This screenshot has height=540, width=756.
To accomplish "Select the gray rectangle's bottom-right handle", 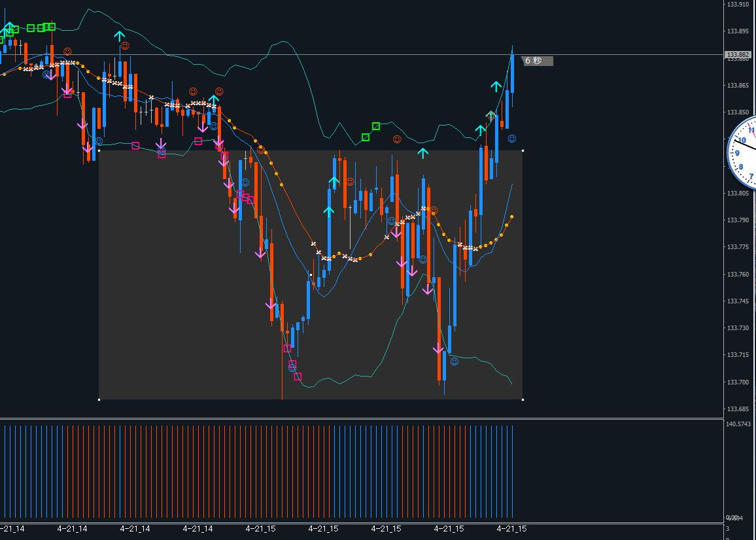I will pos(523,399).
